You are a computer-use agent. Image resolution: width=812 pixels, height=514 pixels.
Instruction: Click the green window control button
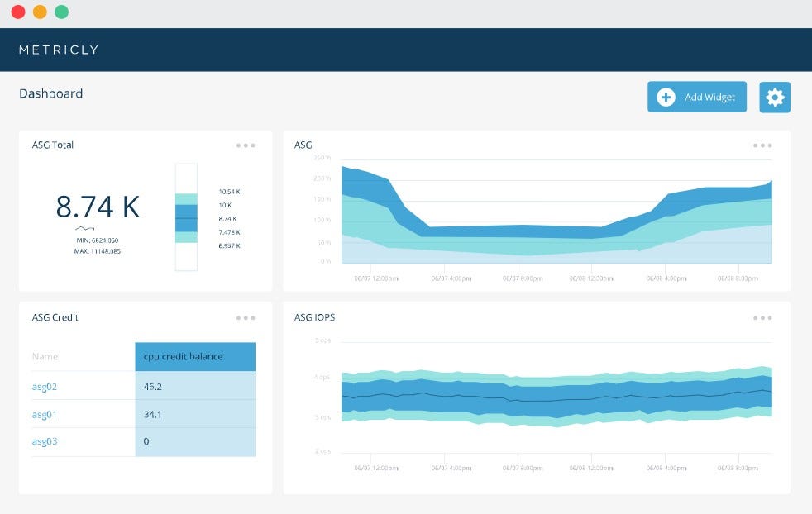coord(61,12)
